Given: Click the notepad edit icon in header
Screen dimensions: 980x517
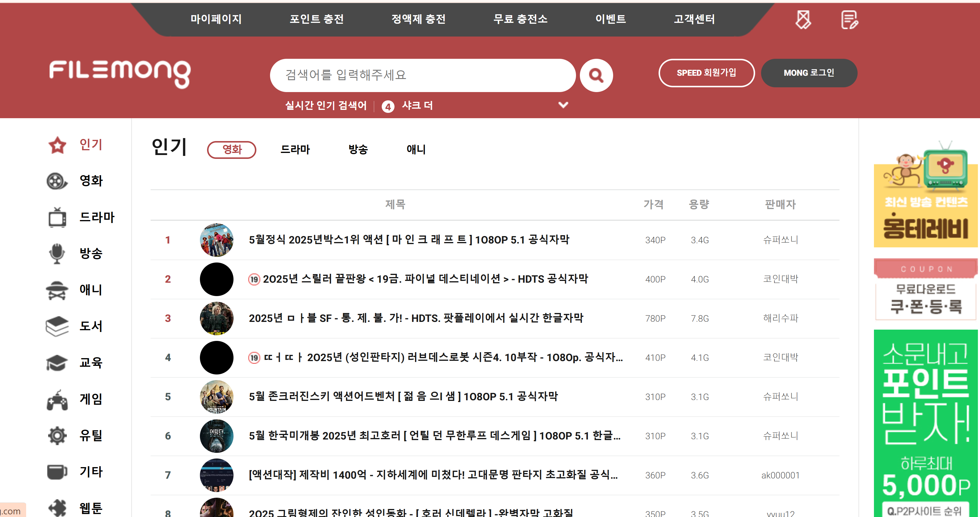Looking at the screenshot, I should click(x=849, y=20).
